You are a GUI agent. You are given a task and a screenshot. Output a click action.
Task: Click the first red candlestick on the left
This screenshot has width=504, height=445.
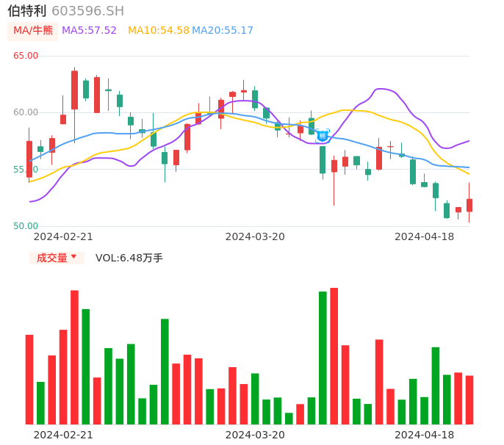click(x=29, y=159)
